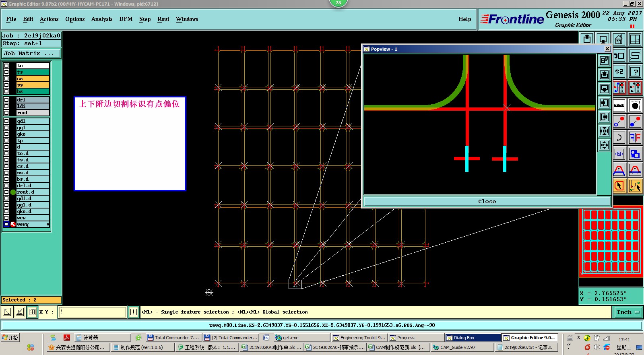Toggle the checkbox for layer gko
The image size is (644, 355).
(6, 134)
